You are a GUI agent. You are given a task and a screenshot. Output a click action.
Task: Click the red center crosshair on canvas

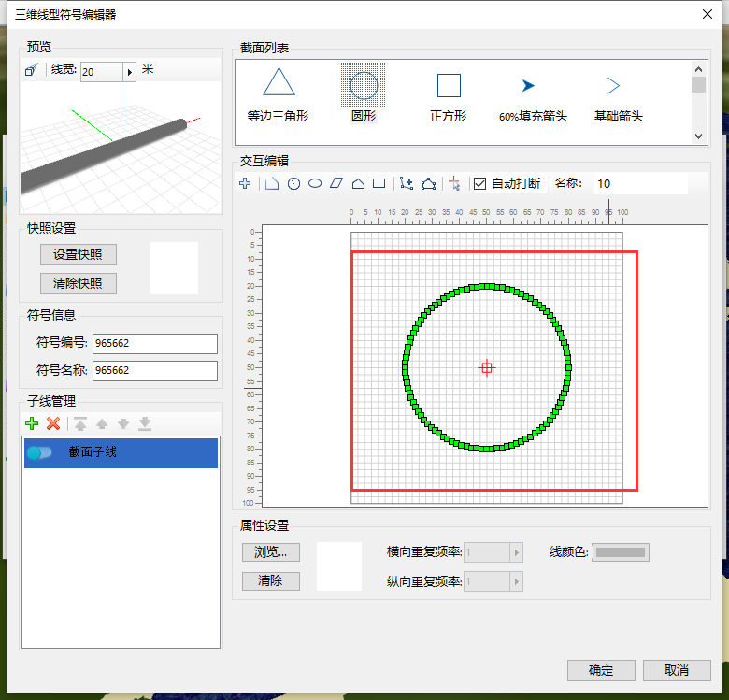(487, 368)
